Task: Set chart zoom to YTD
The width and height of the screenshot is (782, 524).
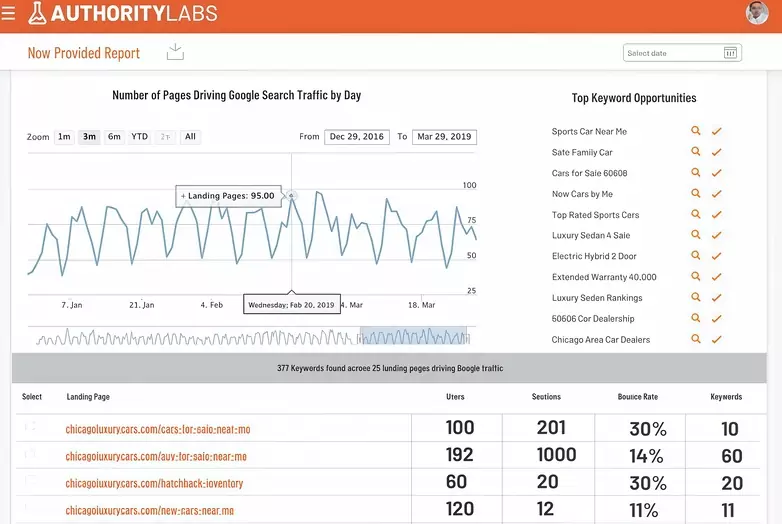Action: [x=140, y=137]
